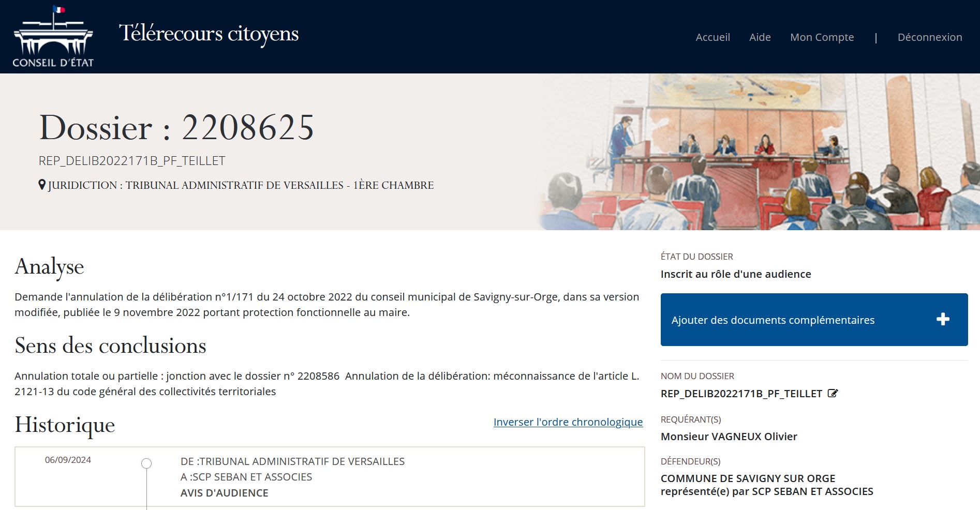Click the Dossier : 2208625 heading

177,128
